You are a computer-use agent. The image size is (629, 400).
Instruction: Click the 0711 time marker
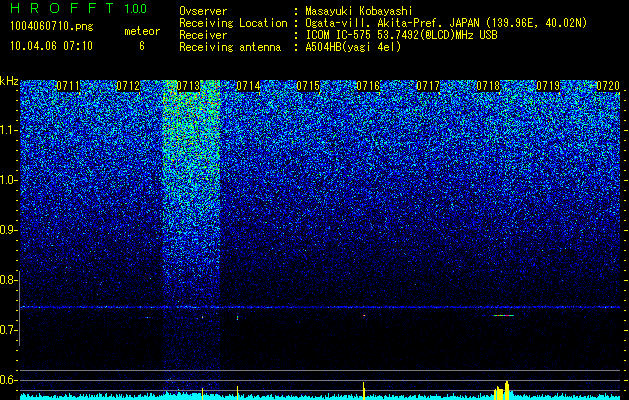point(68,86)
